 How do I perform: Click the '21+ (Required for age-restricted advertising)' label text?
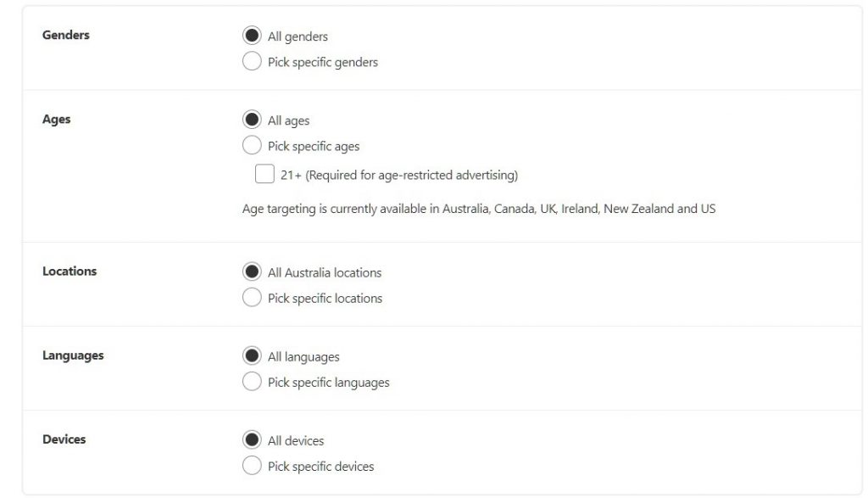pos(398,176)
